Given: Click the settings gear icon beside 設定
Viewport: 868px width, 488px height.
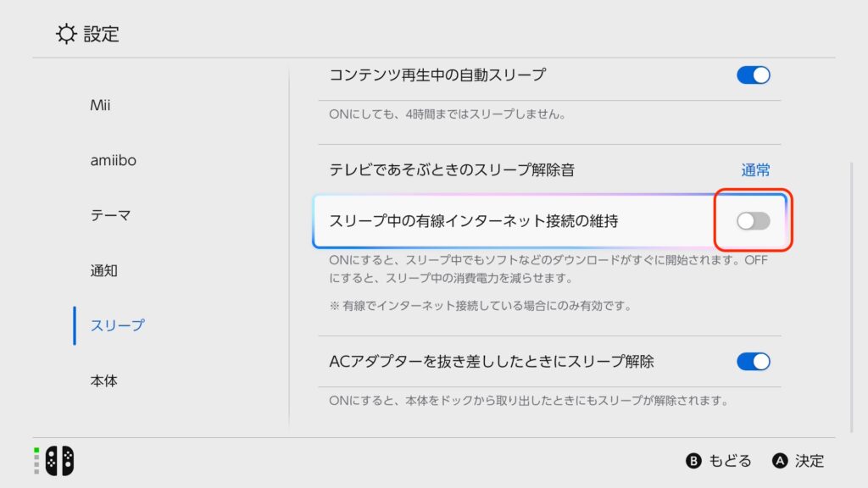Looking at the screenshot, I should [65, 34].
